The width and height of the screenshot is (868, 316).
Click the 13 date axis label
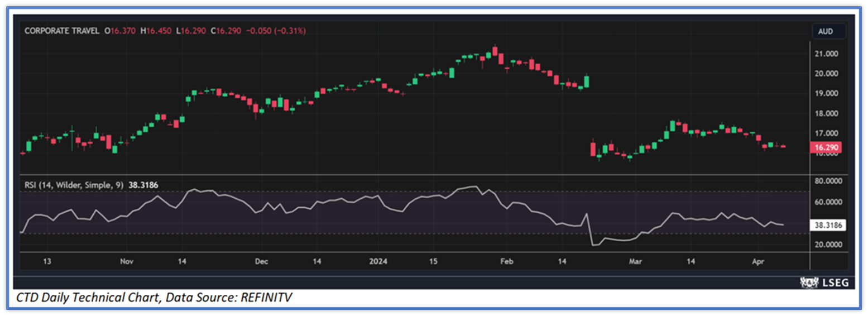coord(47,261)
